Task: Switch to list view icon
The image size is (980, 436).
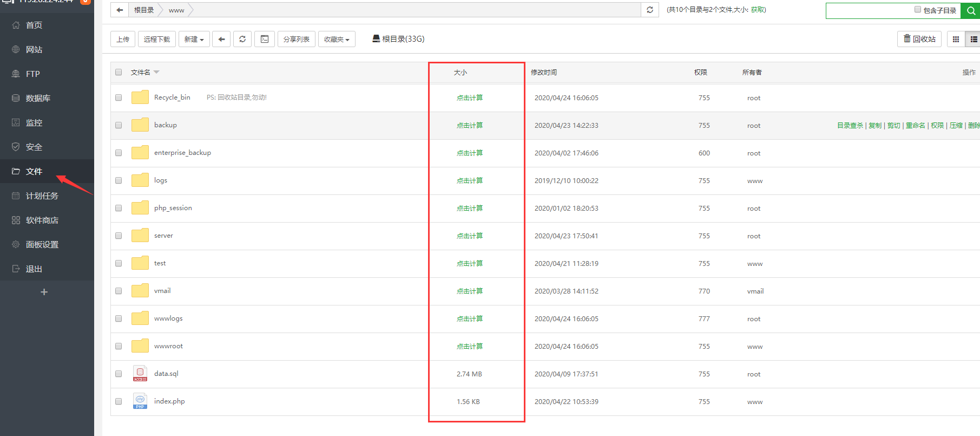Action: [974, 39]
